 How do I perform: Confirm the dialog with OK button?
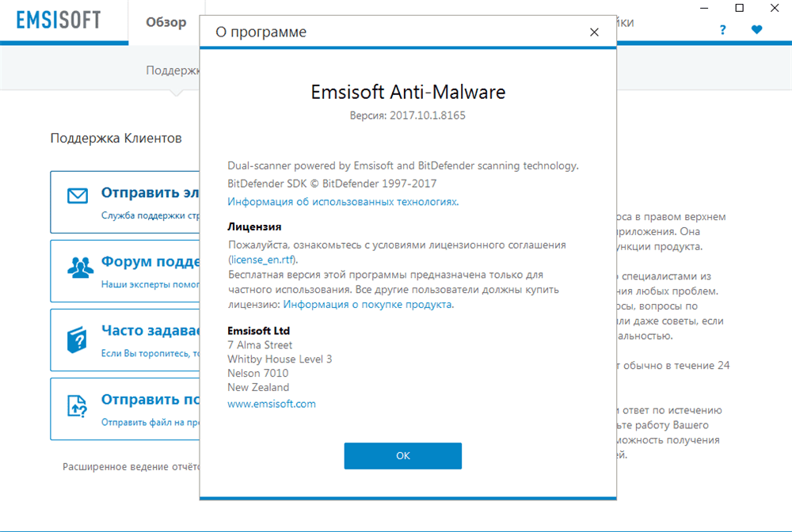[x=402, y=456]
